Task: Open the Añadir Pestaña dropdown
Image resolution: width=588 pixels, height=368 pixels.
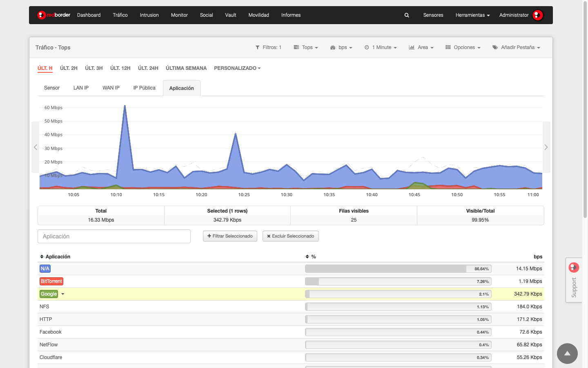Action: (x=516, y=47)
